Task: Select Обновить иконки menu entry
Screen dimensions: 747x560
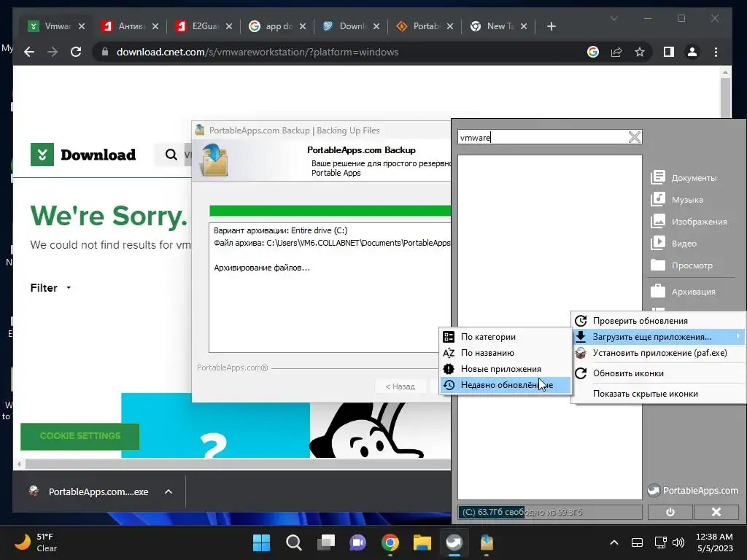Action: 658,373
